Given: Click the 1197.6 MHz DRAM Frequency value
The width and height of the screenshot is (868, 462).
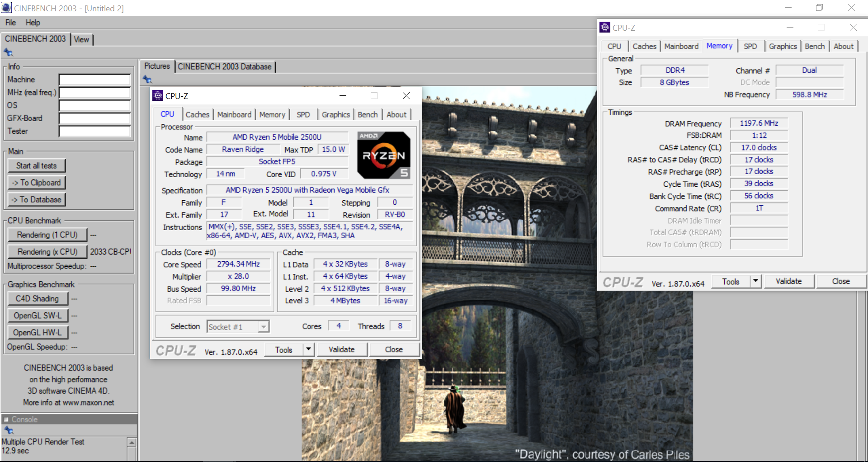Looking at the screenshot, I should pyautogui.click(x=759, y=123).
